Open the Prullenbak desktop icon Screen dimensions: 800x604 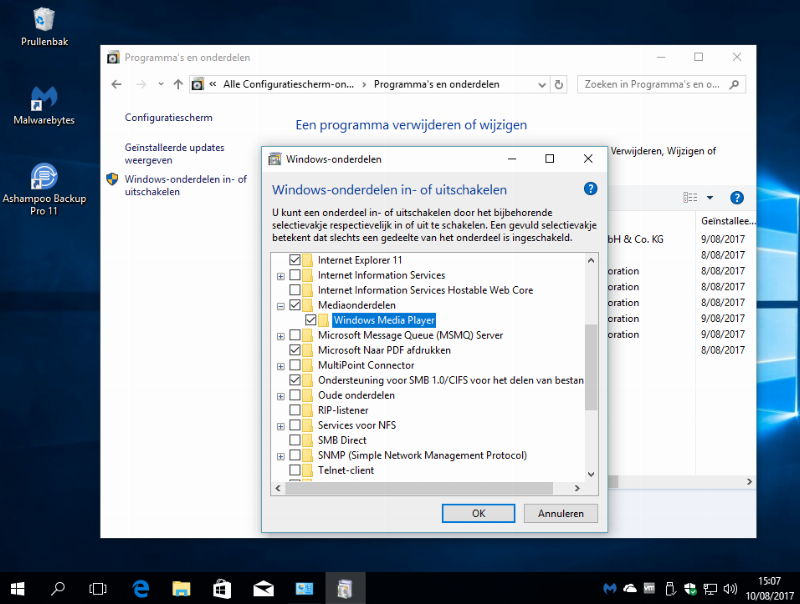44,20
